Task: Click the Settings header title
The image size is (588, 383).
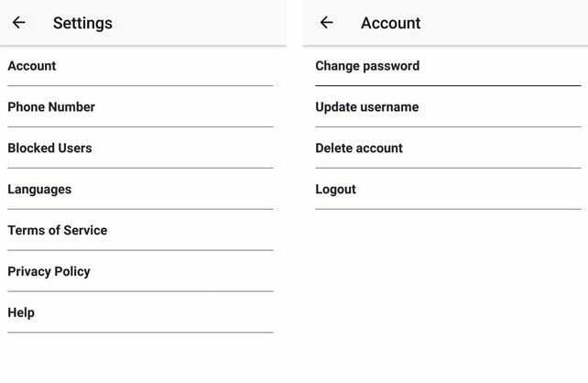Action: point(82,23)
